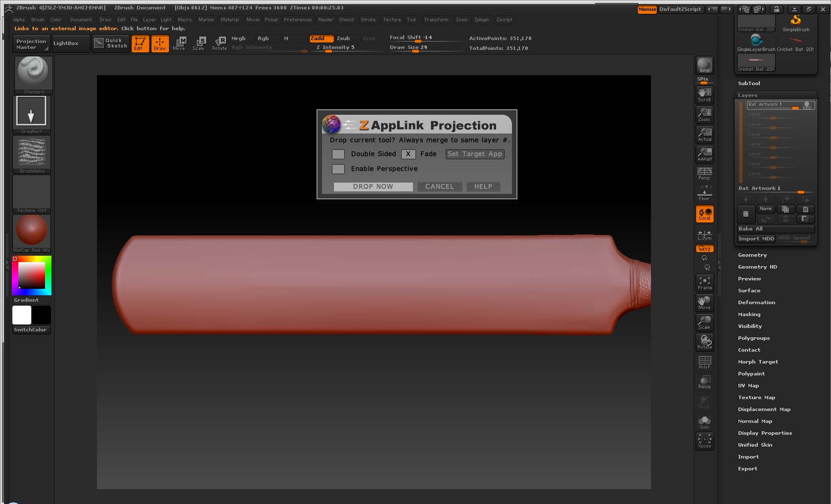Open the Preferences menu

click(298, 20)
